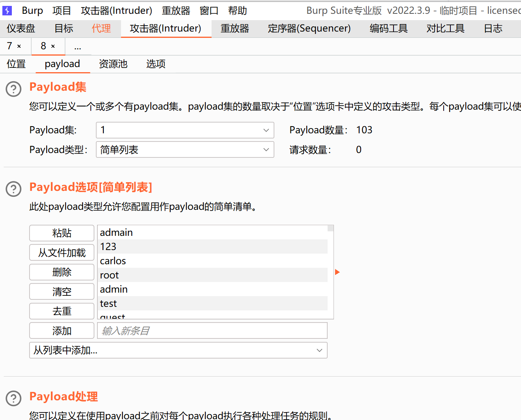Open the 重放器 menu in the menu bar
Image resolution: width=521 pixels, height=420 pixels.
(176, 11)
